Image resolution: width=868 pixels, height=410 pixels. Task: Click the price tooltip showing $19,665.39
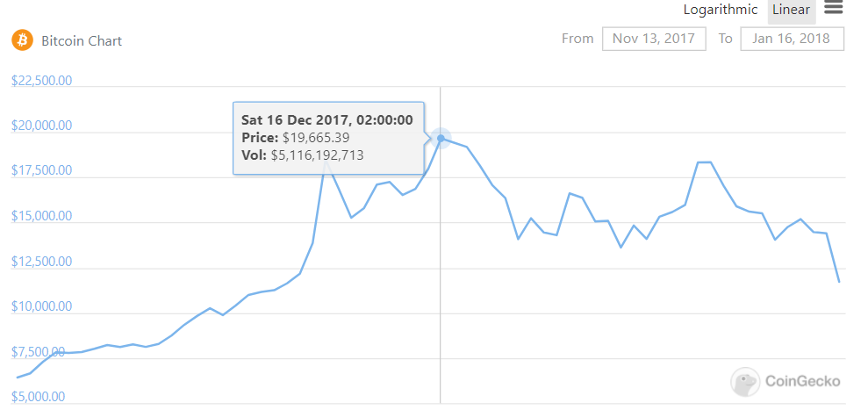329,138
